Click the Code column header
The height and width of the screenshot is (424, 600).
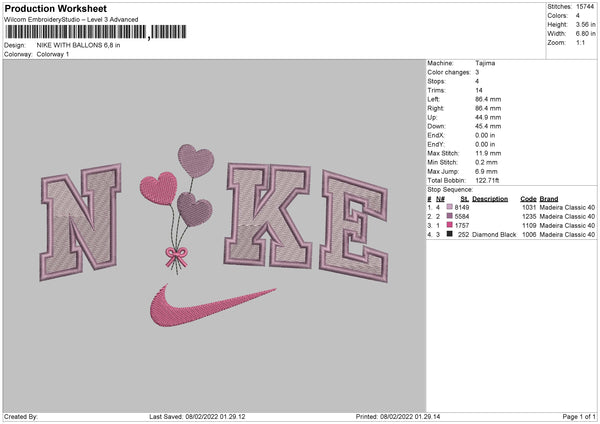tap(528, 198)
